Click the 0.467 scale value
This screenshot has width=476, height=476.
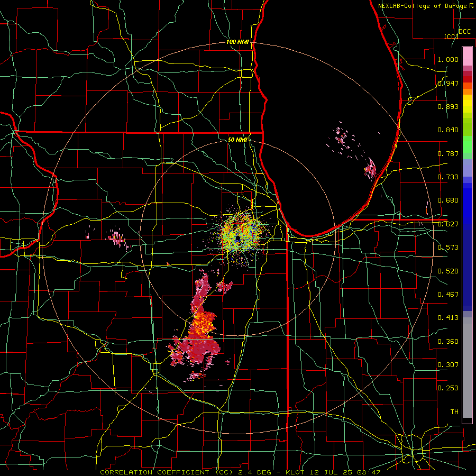click(x=448, y=295)
